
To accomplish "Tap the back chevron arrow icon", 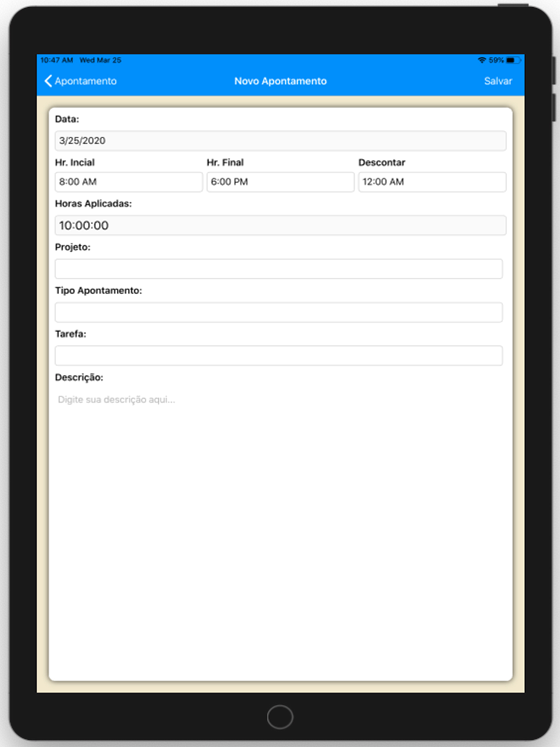I will click(x=48, y=81).
